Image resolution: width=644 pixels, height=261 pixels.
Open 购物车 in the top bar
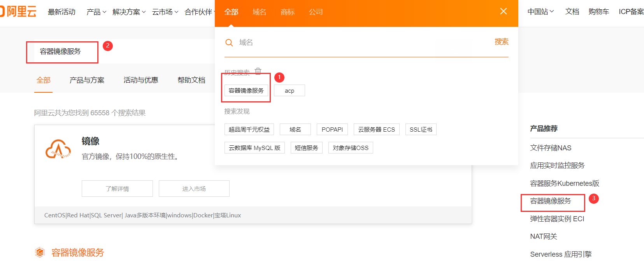tap(598, 12)
